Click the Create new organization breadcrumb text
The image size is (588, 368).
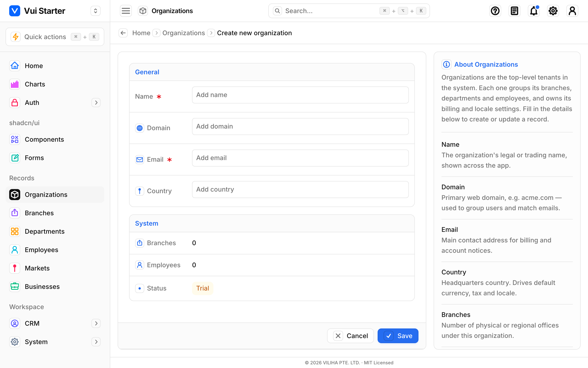pos(254,33)
